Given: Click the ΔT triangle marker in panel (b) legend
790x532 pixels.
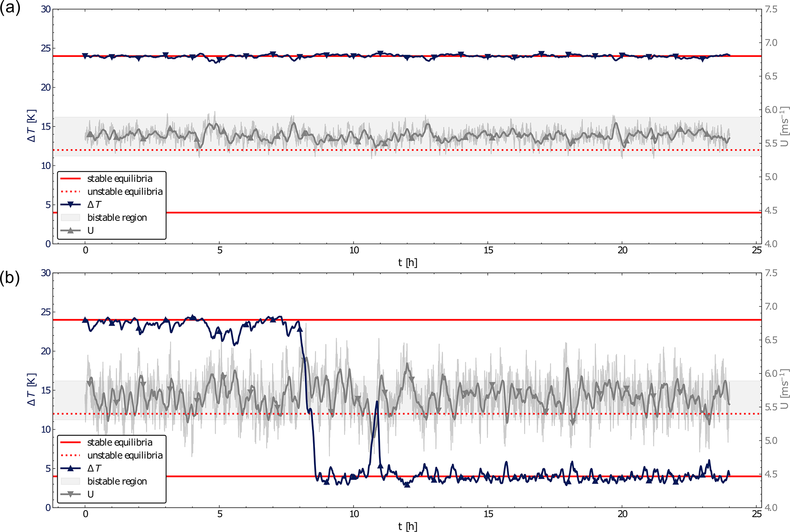Looking at the screenshot, I should [70, 468].
